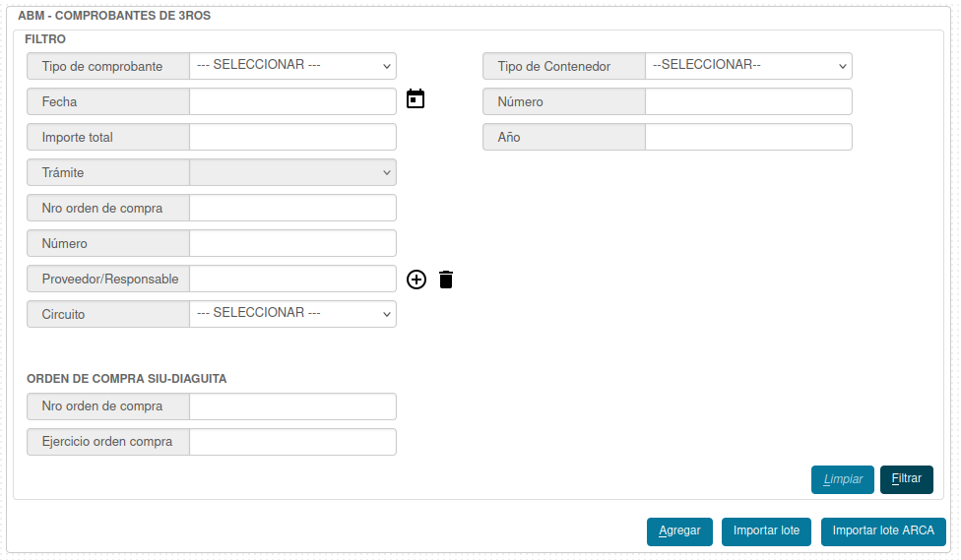The width and height of the screenshot is (961, 560).
Task: Click the Número field above Proveedor/Responsable
Action: (292, 243)
